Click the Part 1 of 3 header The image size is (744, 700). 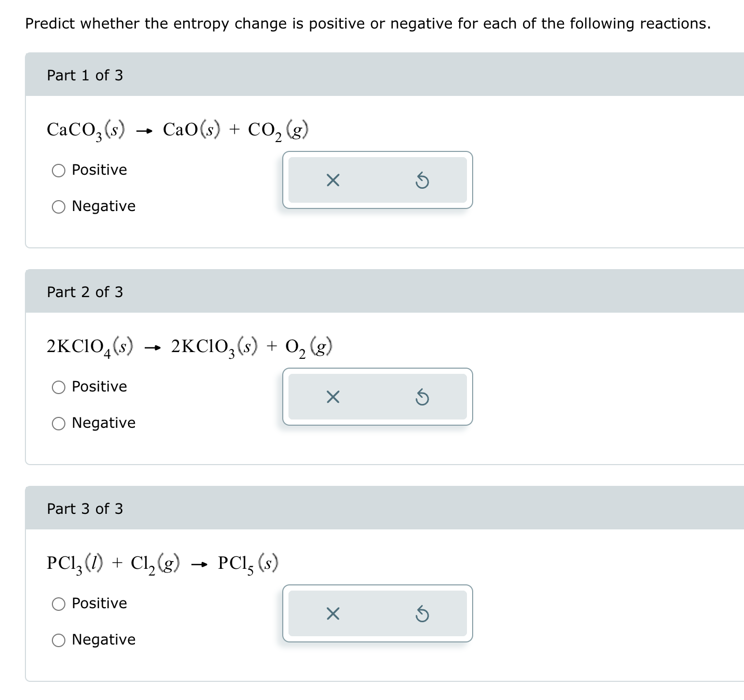point(85,75)
